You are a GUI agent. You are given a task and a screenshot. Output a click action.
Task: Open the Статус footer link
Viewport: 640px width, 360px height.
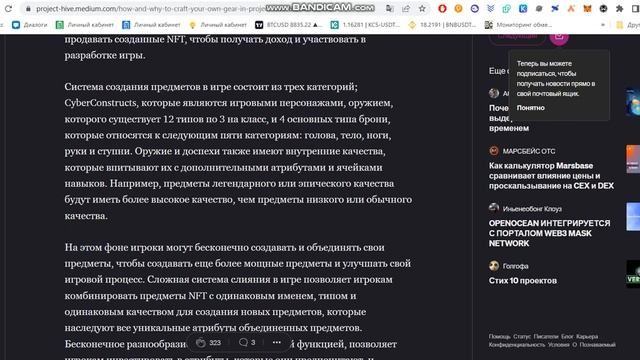coord(522,336)
